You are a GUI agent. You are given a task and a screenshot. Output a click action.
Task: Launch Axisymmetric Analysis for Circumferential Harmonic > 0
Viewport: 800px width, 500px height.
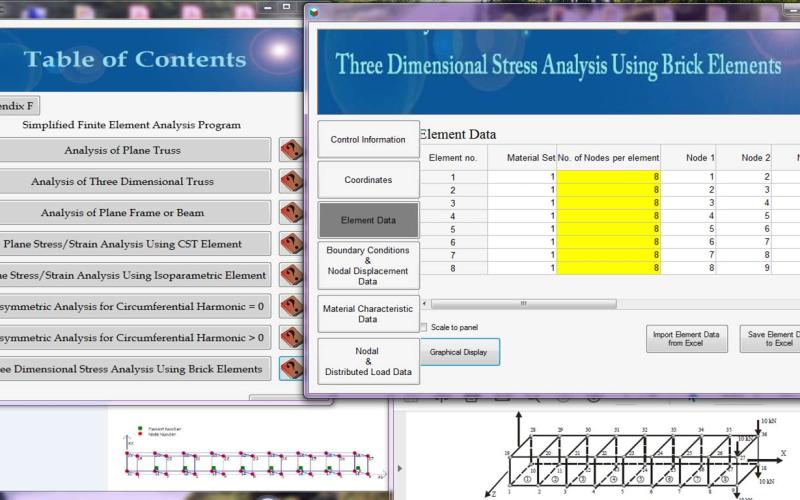[135, 337]
